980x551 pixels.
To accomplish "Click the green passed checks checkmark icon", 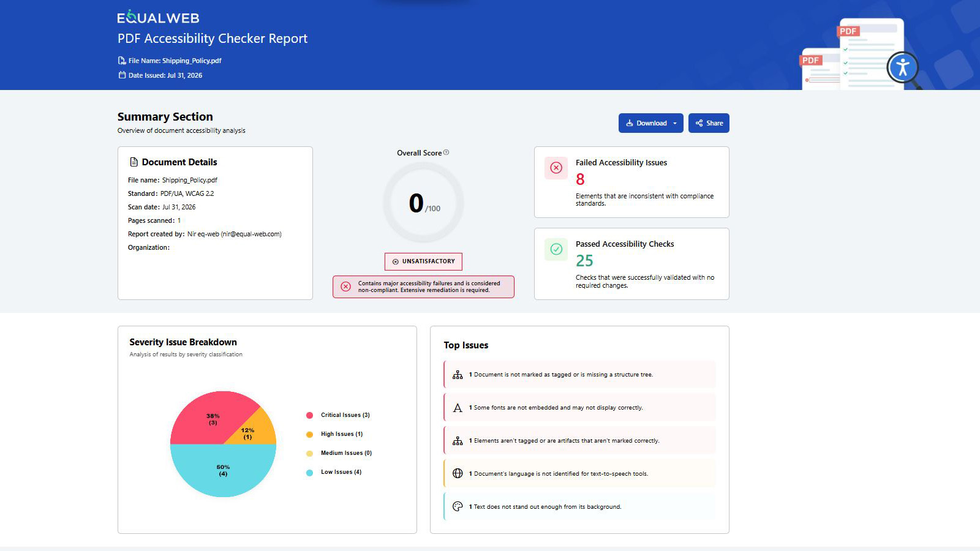I will (556, 249).
